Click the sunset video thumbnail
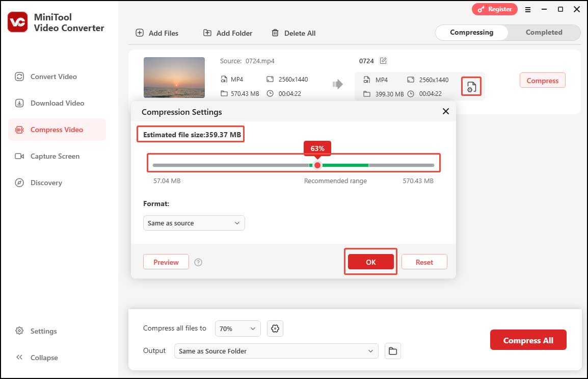 click(174, 78)
